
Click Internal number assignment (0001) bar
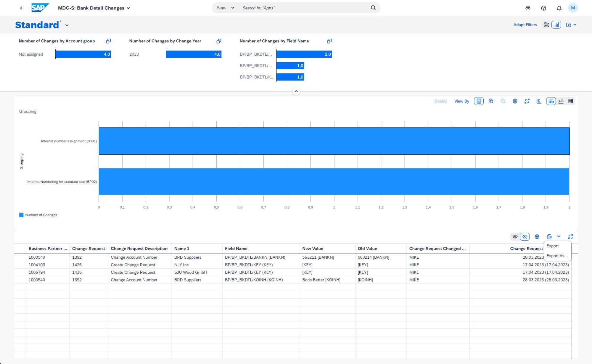click(x=334, y=141)
